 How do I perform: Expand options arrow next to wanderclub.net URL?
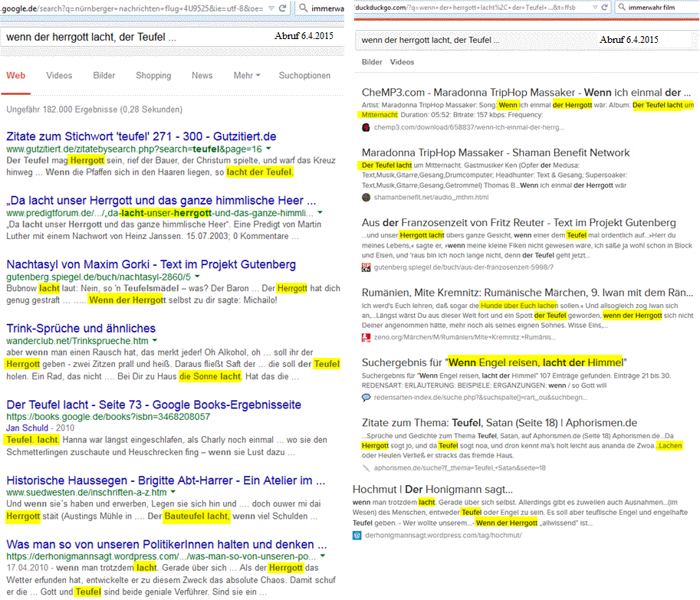click(x=155, y=341)
